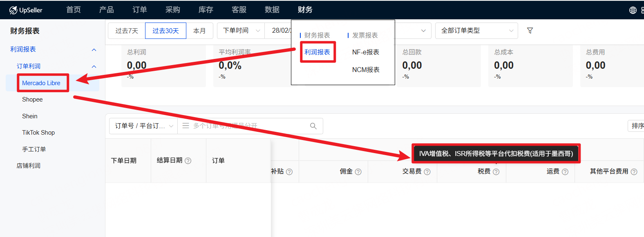The image size is (644, 237).
Task: Collapse the 订单利润 submenu chevron
Action: [x=94, y=67]
